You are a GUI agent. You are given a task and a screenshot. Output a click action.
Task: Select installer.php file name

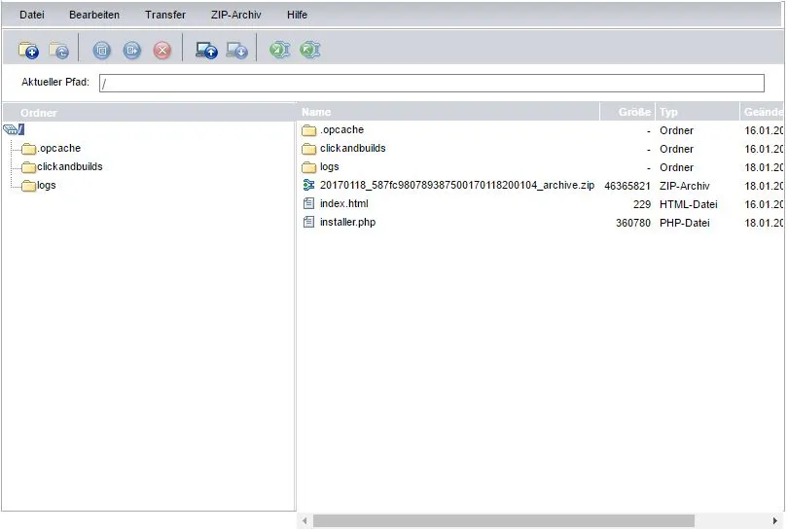point(347,222)
